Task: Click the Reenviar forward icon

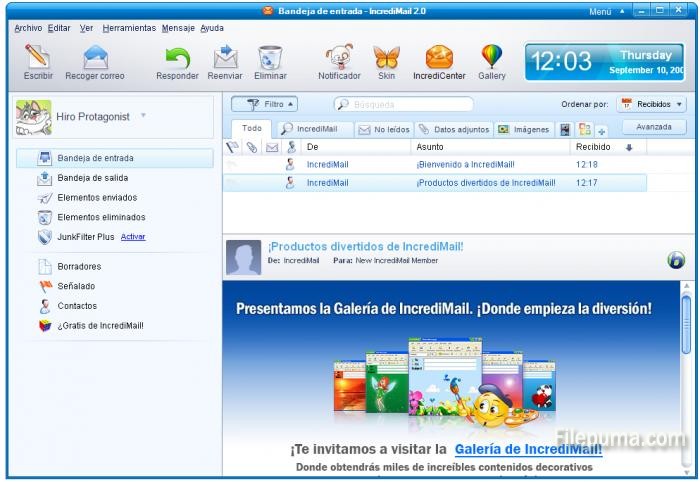Action: click(x=225, y=57)
